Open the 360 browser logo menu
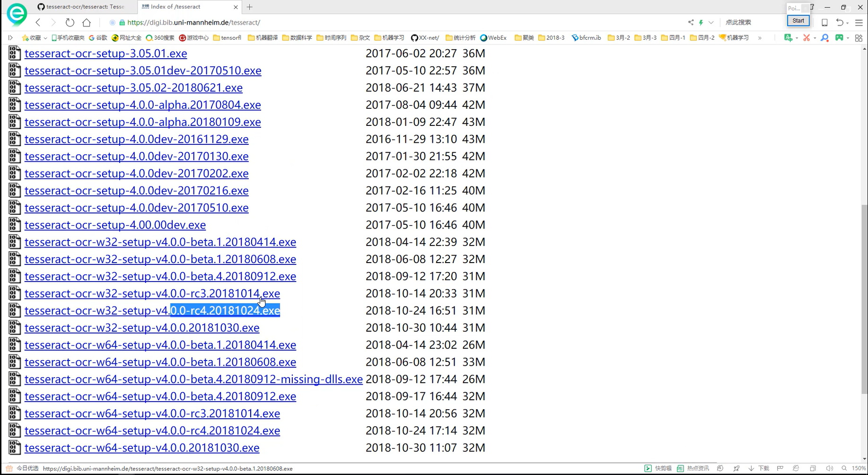Viewport: 868px width, 475px height. tap(17, 14)
